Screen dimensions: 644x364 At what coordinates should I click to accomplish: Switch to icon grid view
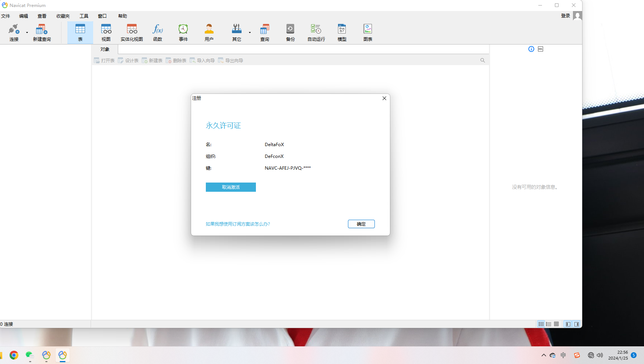coord(541,324)
